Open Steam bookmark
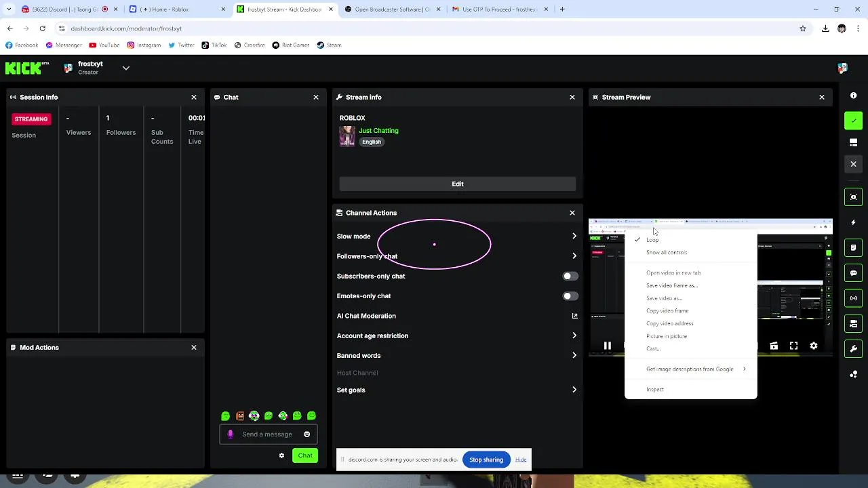The image size is (868, 488). [330, 45]
